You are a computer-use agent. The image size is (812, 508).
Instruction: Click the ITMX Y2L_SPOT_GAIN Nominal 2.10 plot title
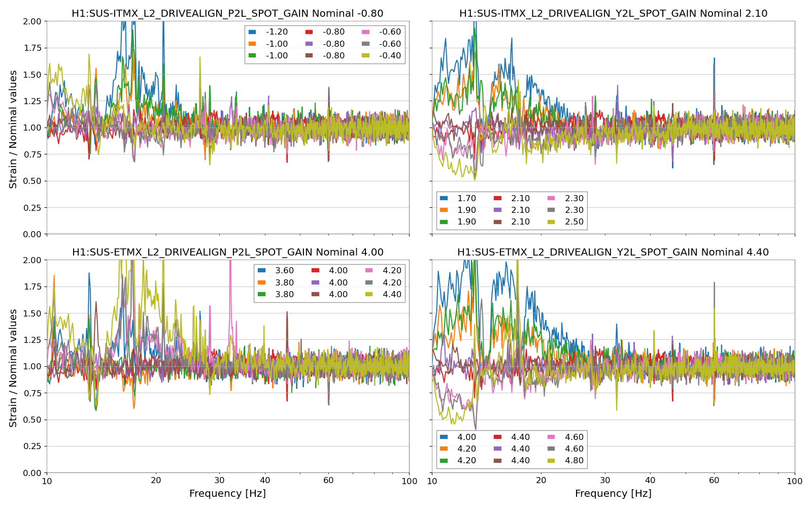(613, 14)
